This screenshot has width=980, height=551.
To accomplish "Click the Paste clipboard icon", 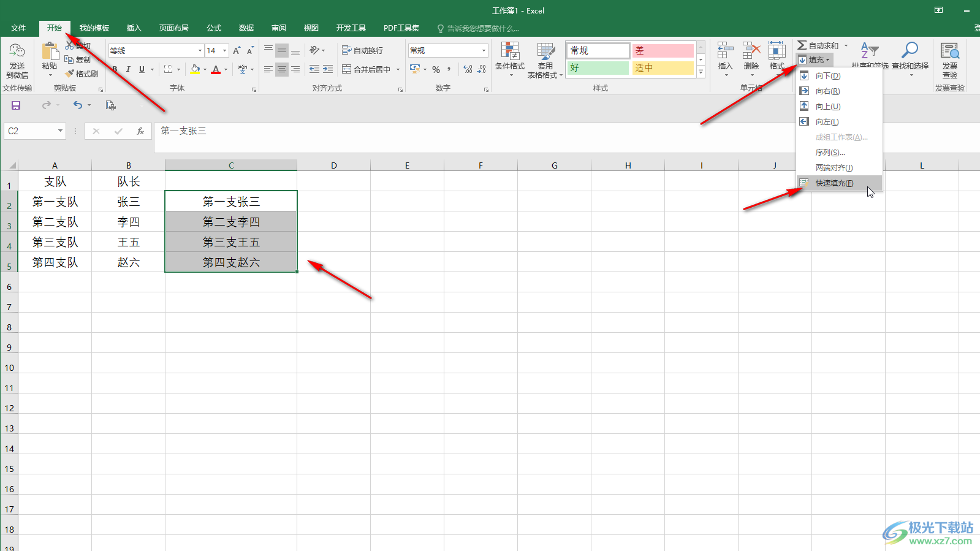I will 50,51.
